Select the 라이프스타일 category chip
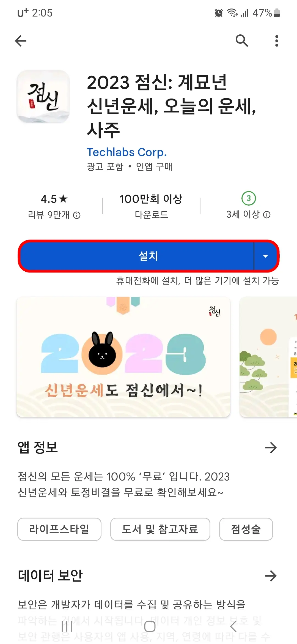 coord(59,529)
